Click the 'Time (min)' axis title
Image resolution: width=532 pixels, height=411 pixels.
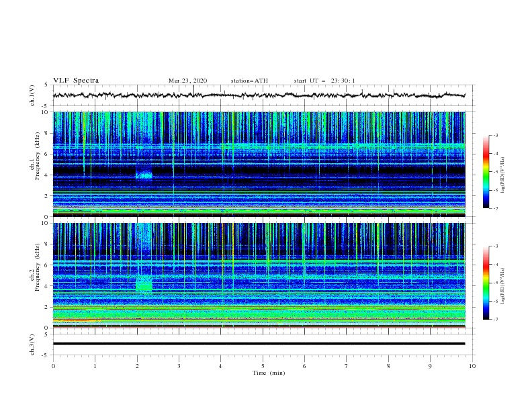269,373
